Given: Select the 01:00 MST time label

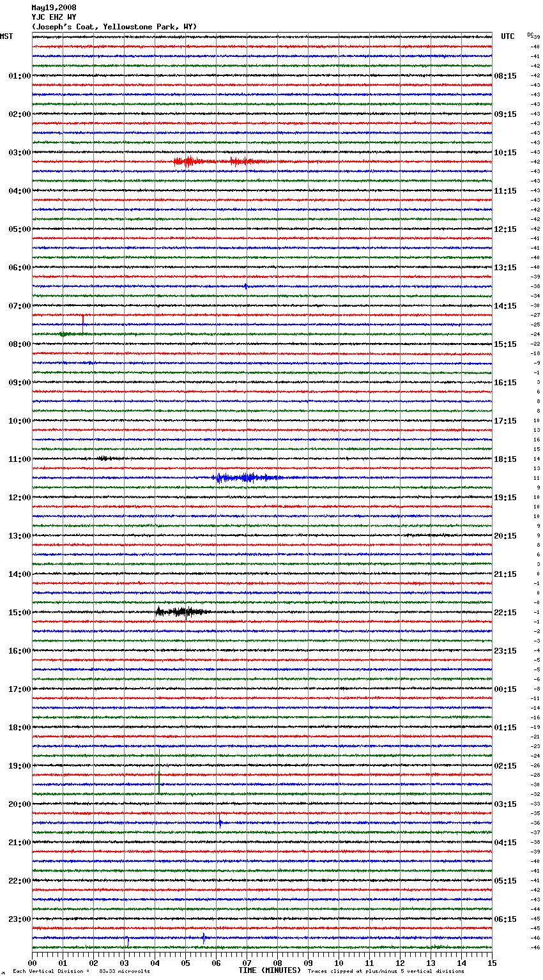Looking at the screenshot, I should [x=19, y=76].
